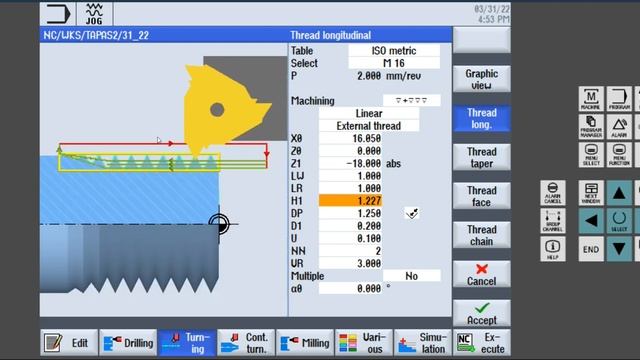Open the Cont. turn. softkey
Image resolution: width=640 pixels, height=360 pixels.
[x=246, y=343]
